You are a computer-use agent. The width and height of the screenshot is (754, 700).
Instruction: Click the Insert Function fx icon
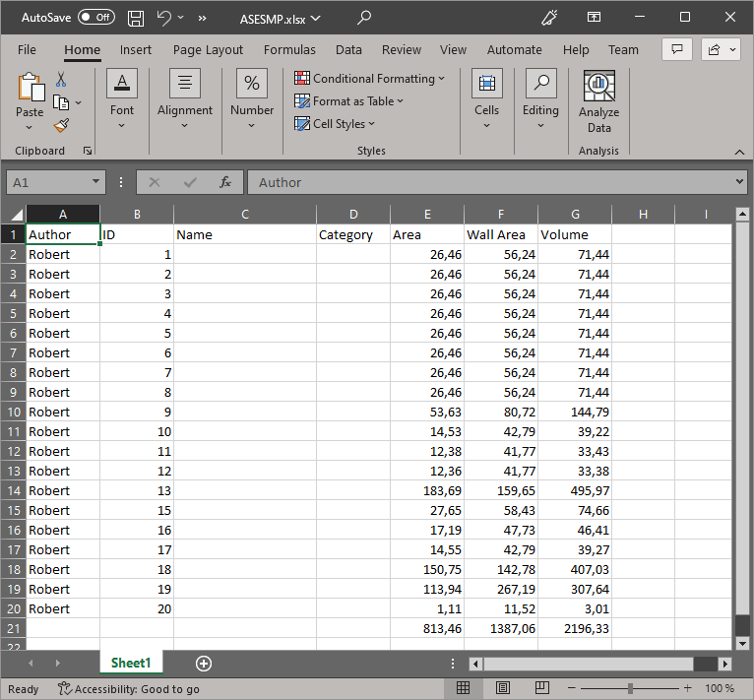[x=225, y=182]
